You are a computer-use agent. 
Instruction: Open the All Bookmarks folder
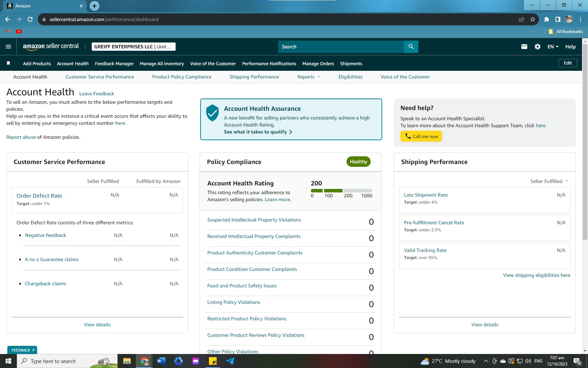tap(566, 32)
